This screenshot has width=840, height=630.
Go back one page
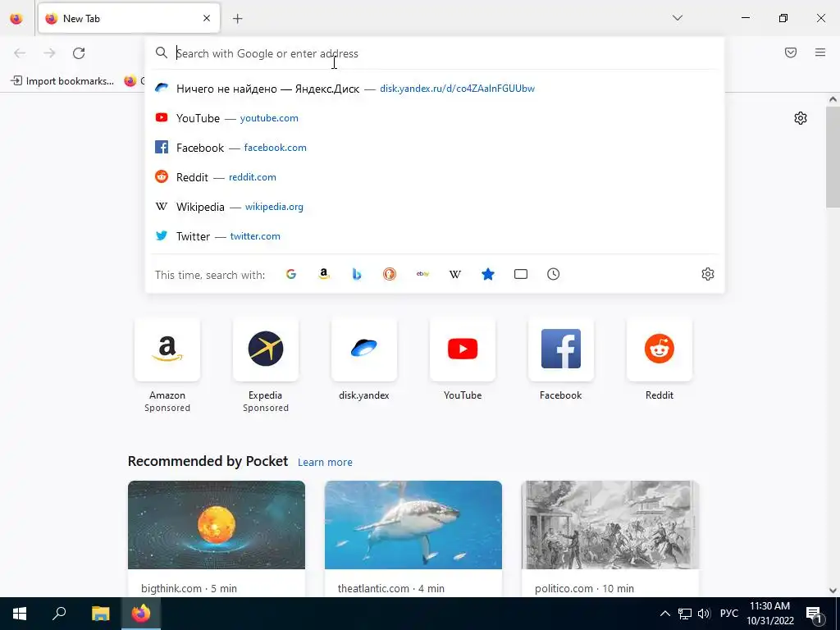pos(20,53)
